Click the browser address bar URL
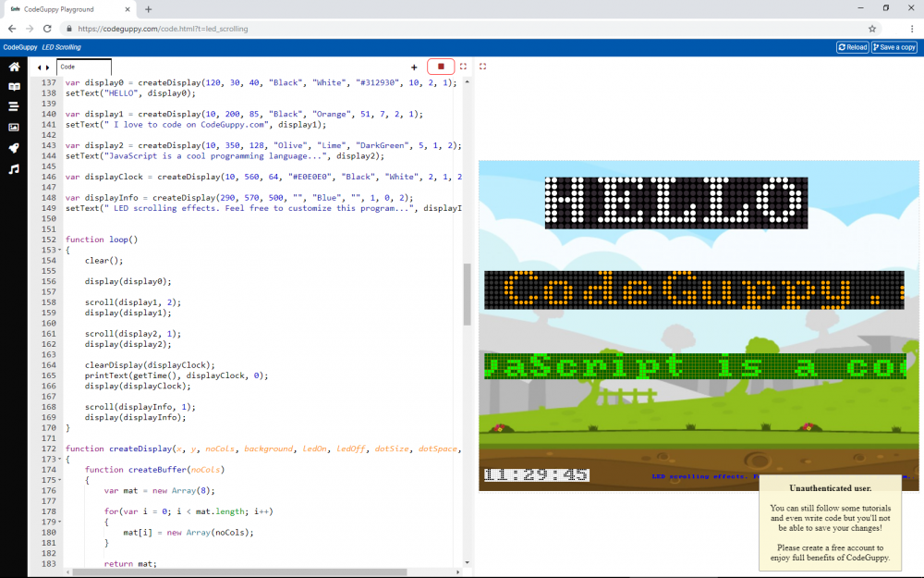This screenshot has height=578, width=924. (x=163, y=29)
